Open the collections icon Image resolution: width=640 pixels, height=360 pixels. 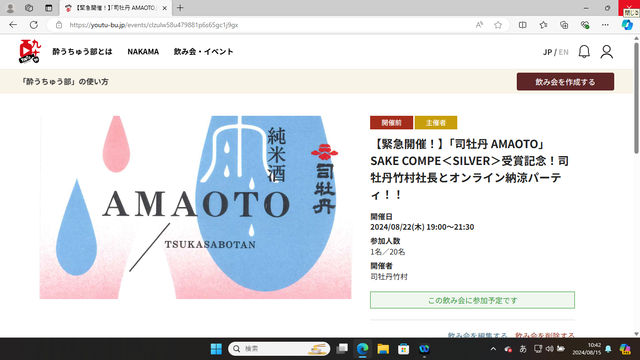[564, 25]
